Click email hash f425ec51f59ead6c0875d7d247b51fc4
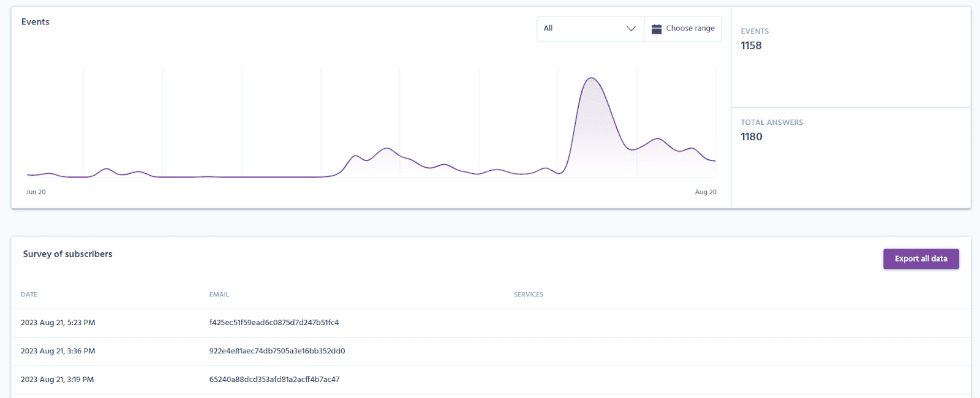The image size is (980, 398). tap(274, 323)
